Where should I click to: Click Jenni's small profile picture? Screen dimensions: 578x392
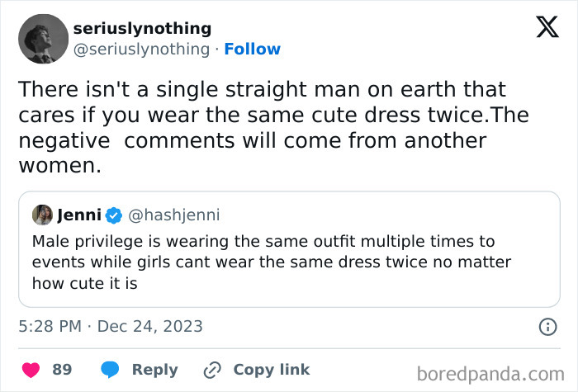[x=42, y=215]
